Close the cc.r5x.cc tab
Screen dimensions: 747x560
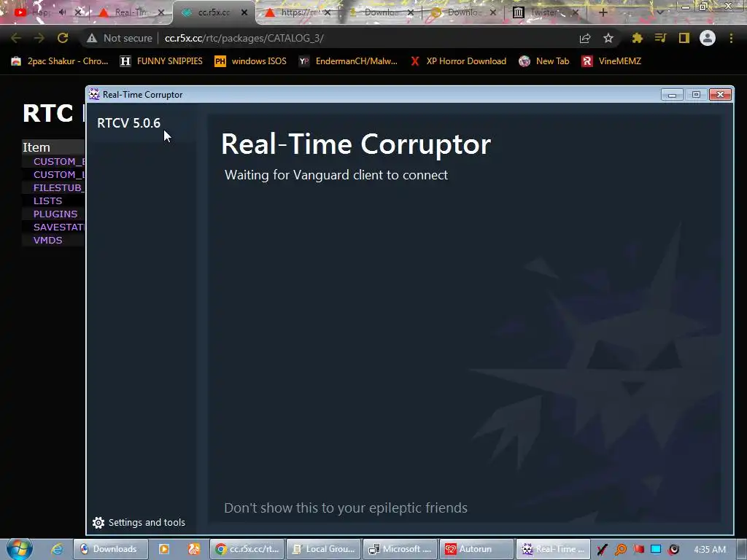(x=244, y=12)
